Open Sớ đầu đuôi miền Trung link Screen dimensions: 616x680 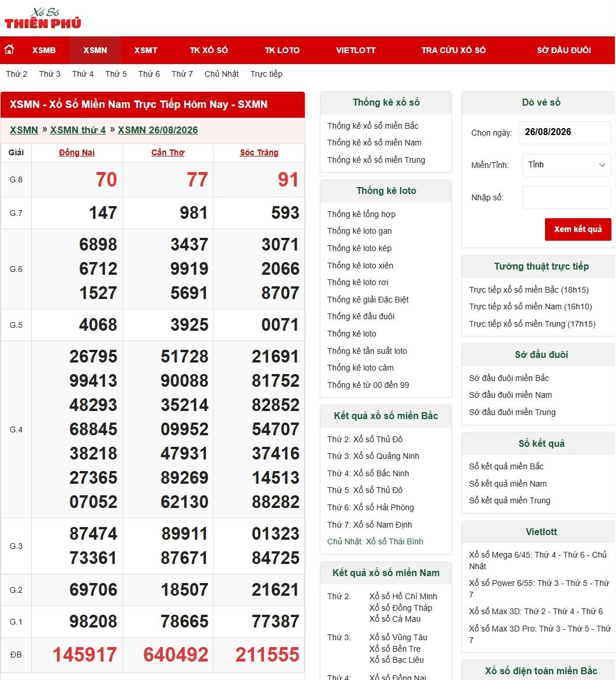(512, 412)
